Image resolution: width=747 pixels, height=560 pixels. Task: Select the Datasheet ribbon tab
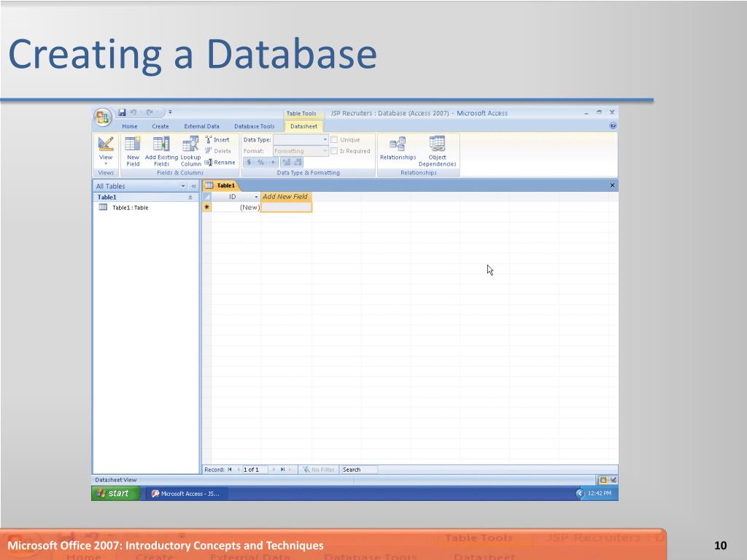point(303,126)
